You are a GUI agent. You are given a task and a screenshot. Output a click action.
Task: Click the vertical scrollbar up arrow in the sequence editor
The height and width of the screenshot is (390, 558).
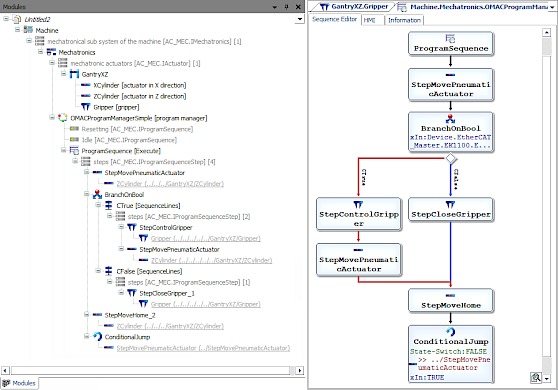tap(547, 33)
